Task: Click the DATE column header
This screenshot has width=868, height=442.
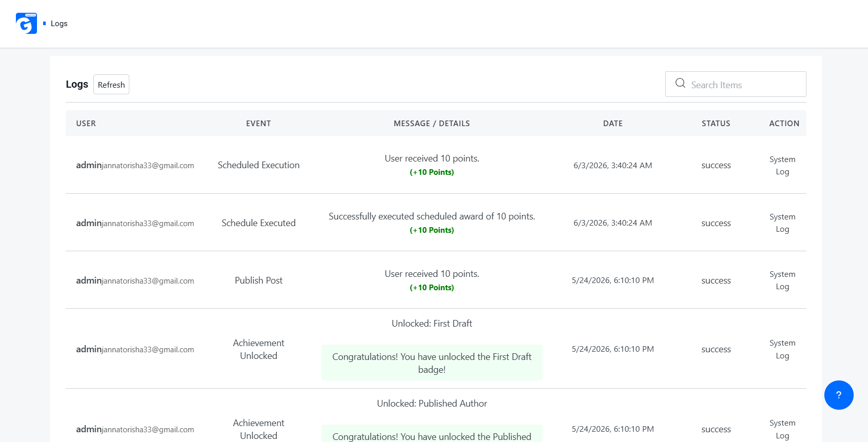Action: point(613,124)
